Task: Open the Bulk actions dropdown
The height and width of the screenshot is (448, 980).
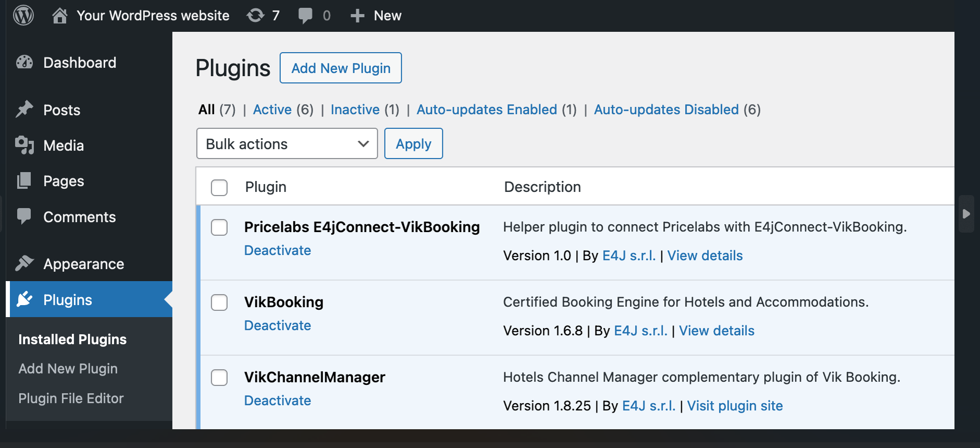Action: 287,143
